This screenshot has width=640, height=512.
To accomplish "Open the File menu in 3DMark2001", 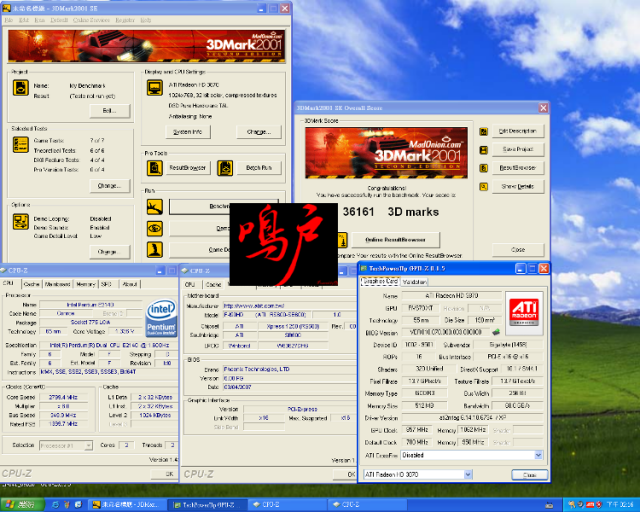I will pyautogui.click(x=9, y=20).
